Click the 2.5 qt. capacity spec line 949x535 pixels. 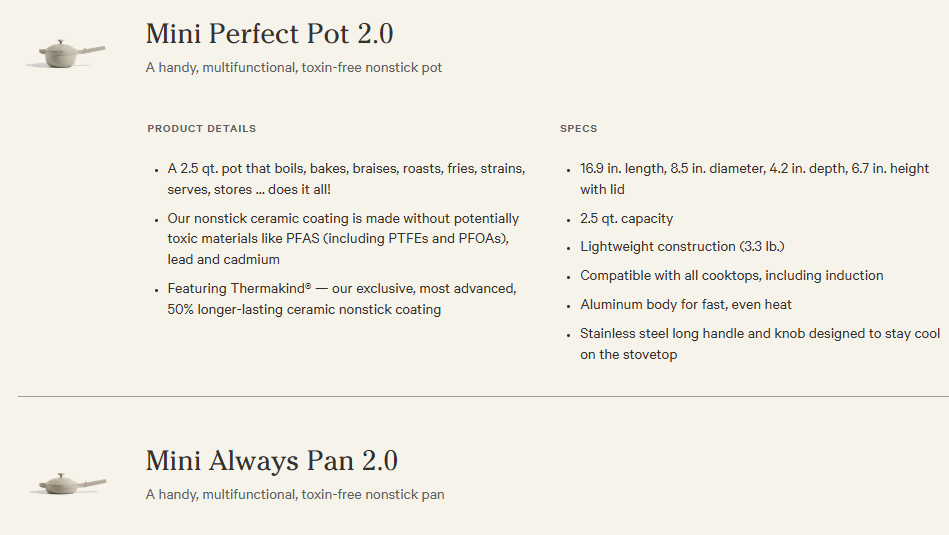[x=626, y=218]
